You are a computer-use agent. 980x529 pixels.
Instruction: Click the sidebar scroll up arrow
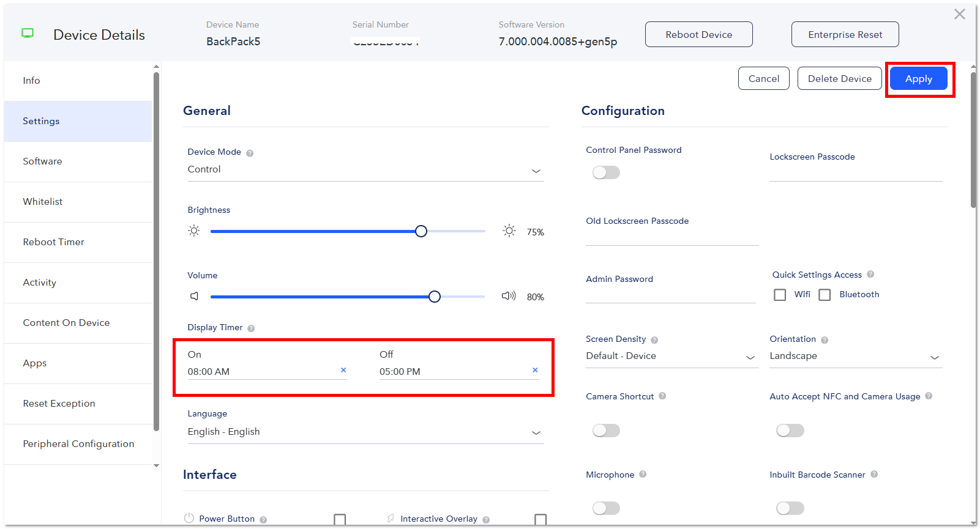(x=156, y=66)
